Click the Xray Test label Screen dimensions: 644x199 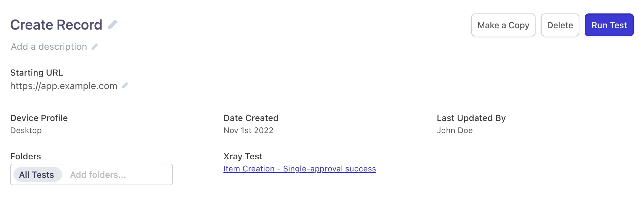point(243,156)
